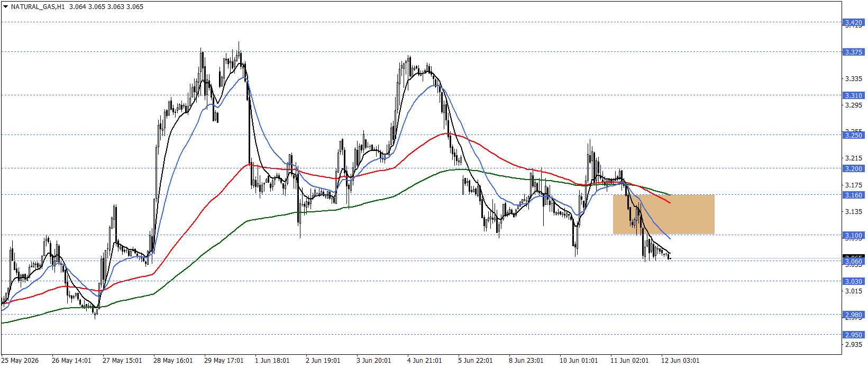This screenshot has width=868, height=367.
Task: Select the 3.310 price level label
Action: pyautogui.click(x=853, y=95)
